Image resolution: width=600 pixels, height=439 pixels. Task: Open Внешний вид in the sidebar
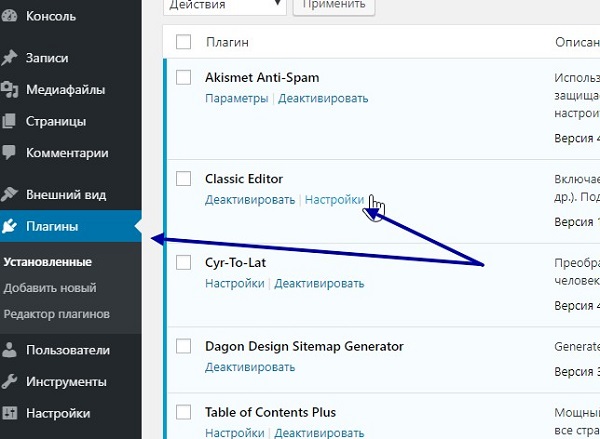coord(66,194)
